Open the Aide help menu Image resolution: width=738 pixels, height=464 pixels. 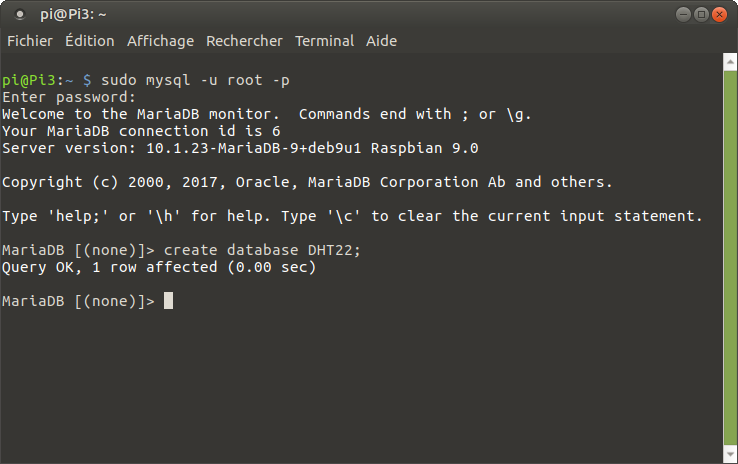tap(381, 41)
